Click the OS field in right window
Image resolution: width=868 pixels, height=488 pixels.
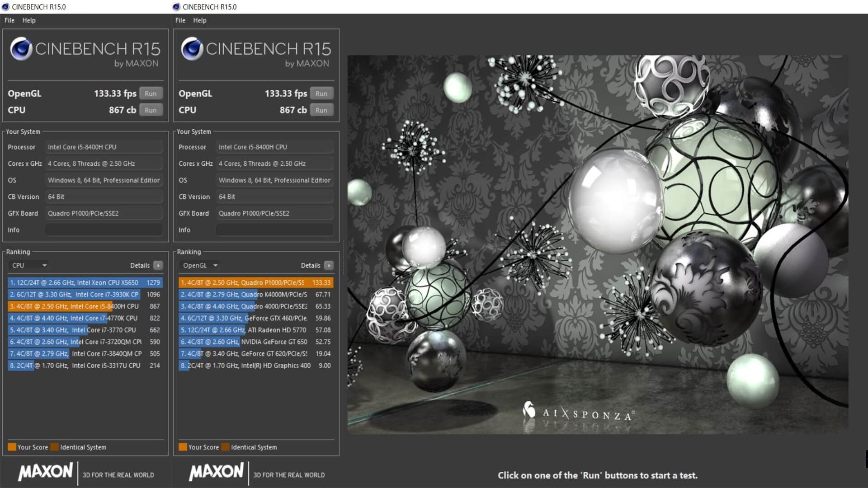(274, 180)
